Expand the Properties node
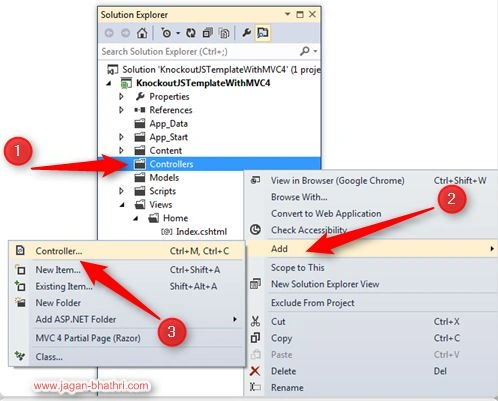498x401 pixels. [121, 97]
